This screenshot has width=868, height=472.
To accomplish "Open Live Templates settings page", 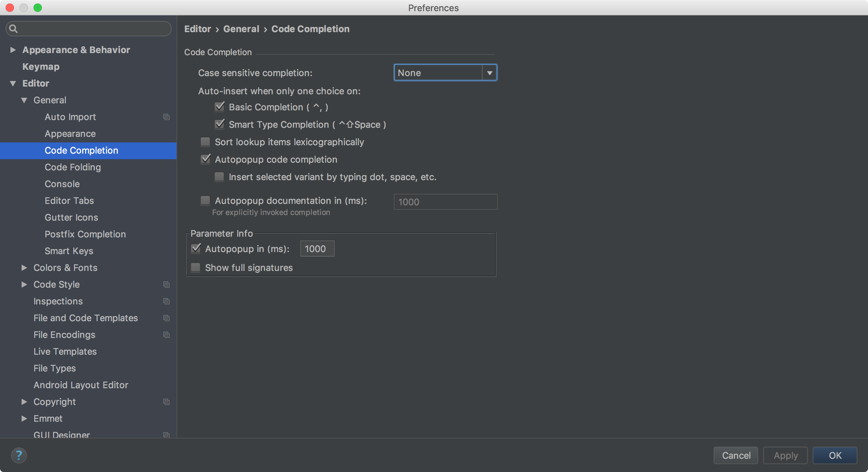I will point(65,351).
